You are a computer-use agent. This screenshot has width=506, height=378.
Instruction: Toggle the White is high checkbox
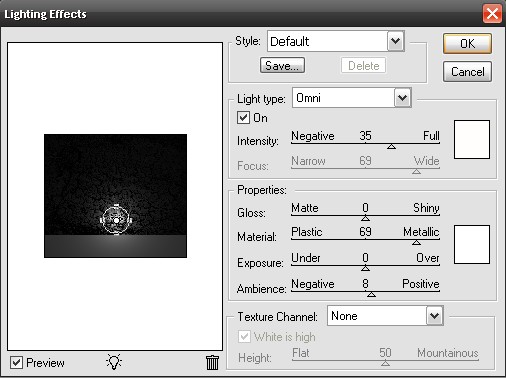click(244, 336)
